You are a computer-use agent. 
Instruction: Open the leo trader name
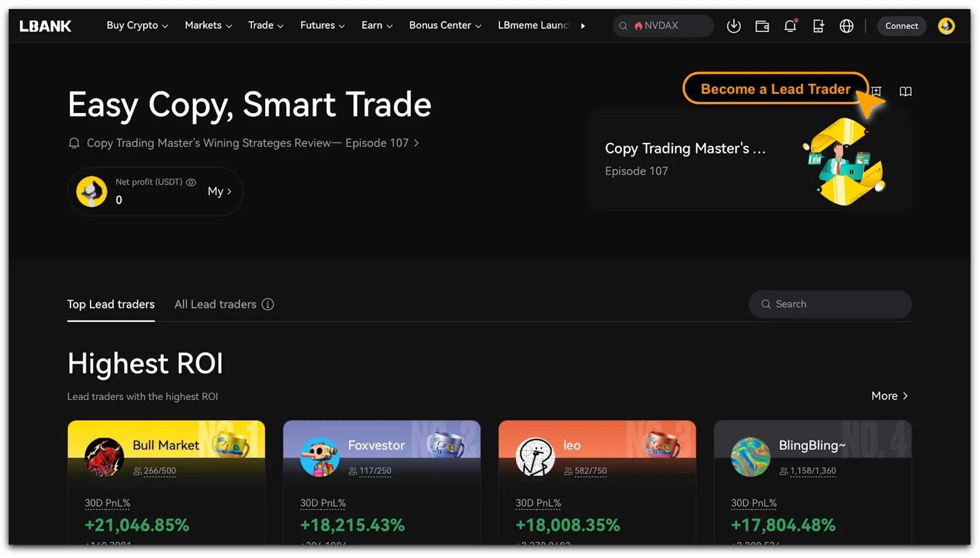pyautogui.click(x=572, y=446)
